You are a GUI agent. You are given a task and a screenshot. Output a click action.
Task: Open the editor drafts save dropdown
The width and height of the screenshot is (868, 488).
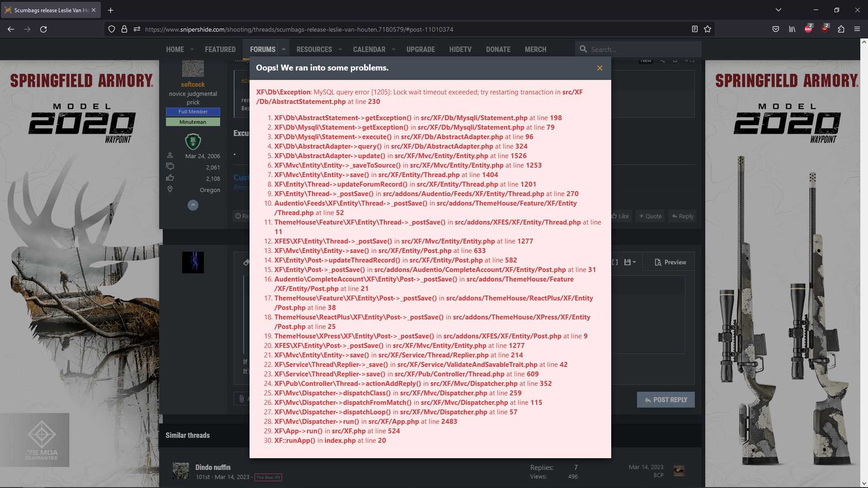(630, 262)
